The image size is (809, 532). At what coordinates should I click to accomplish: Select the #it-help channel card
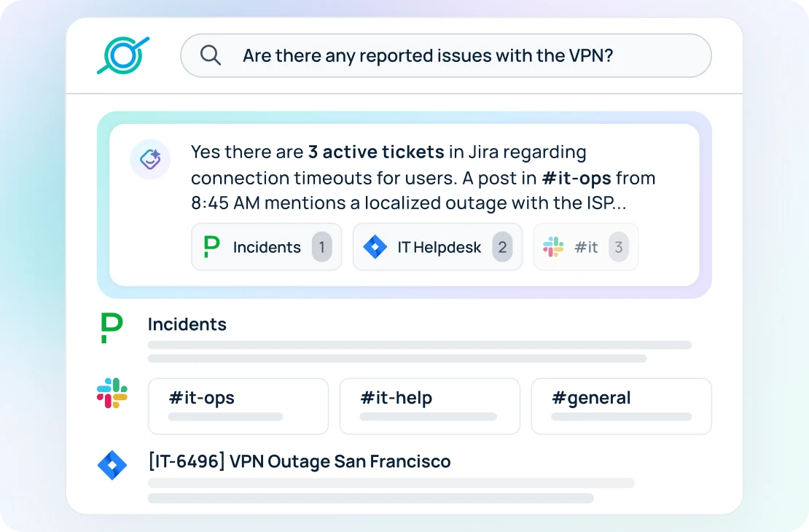429,406
